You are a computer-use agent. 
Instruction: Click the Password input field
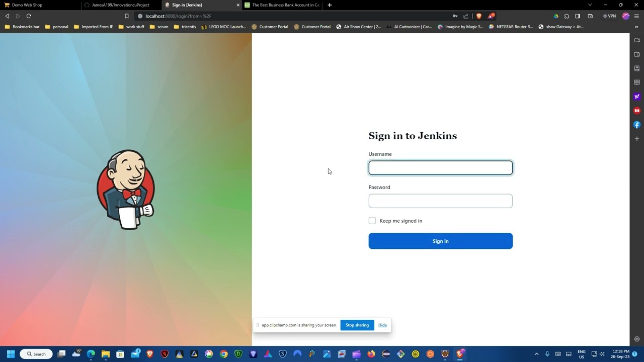point(440,201)
